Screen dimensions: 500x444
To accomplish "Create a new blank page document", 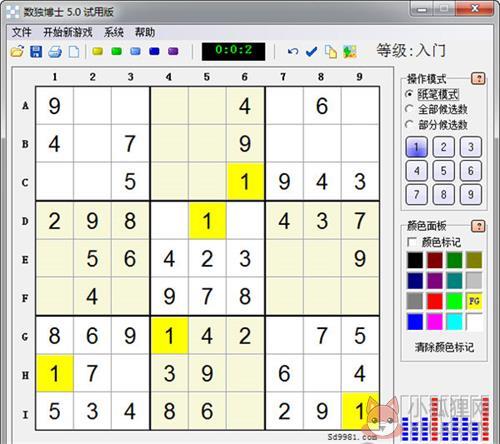I will 74,52.
